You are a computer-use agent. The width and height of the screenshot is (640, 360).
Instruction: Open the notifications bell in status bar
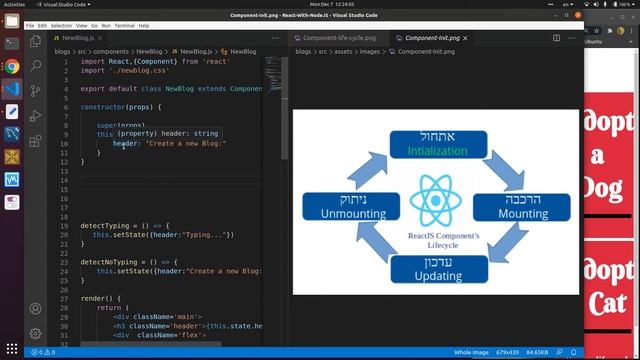coord(573,352)
